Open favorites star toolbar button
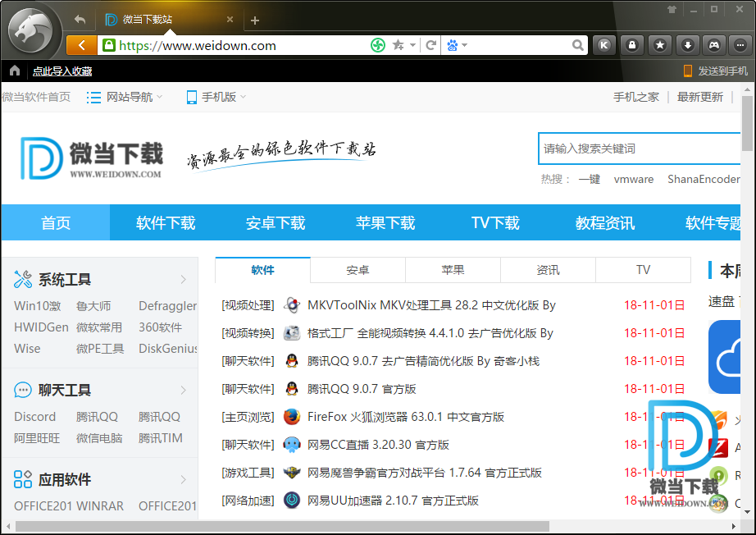Screen dimensions: 756x535 coord(660,45)
